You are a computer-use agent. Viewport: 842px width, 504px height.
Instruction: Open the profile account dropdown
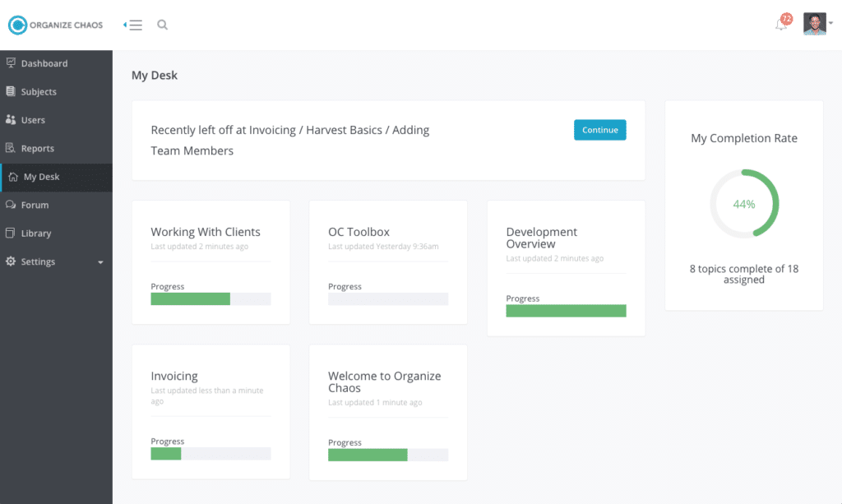click(814, 23)
